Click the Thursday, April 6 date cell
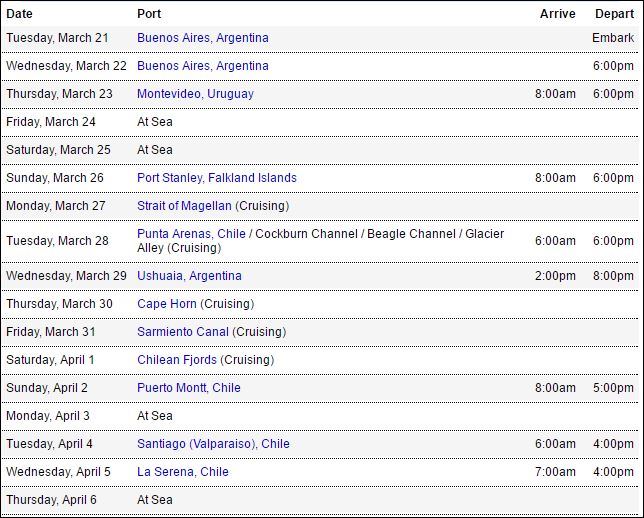Viewport: 644px width, 518px height. [x=51, y=500]
